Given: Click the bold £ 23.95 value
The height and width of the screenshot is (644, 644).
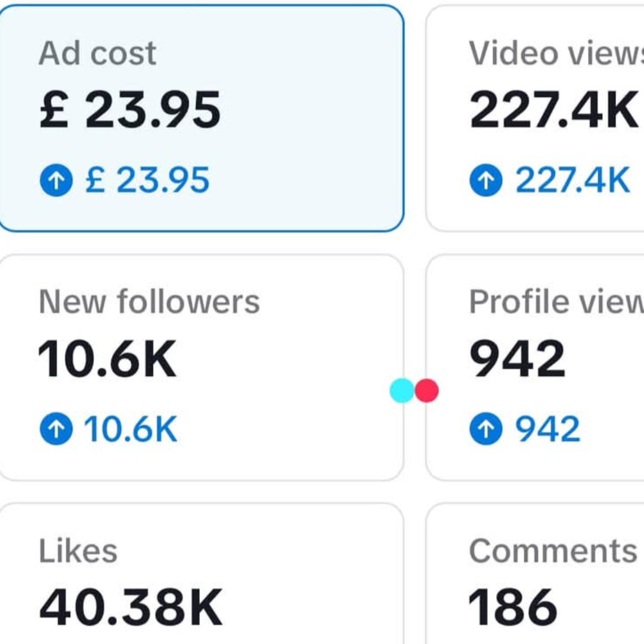Looking at the screenshot, I should pos(130,110).
